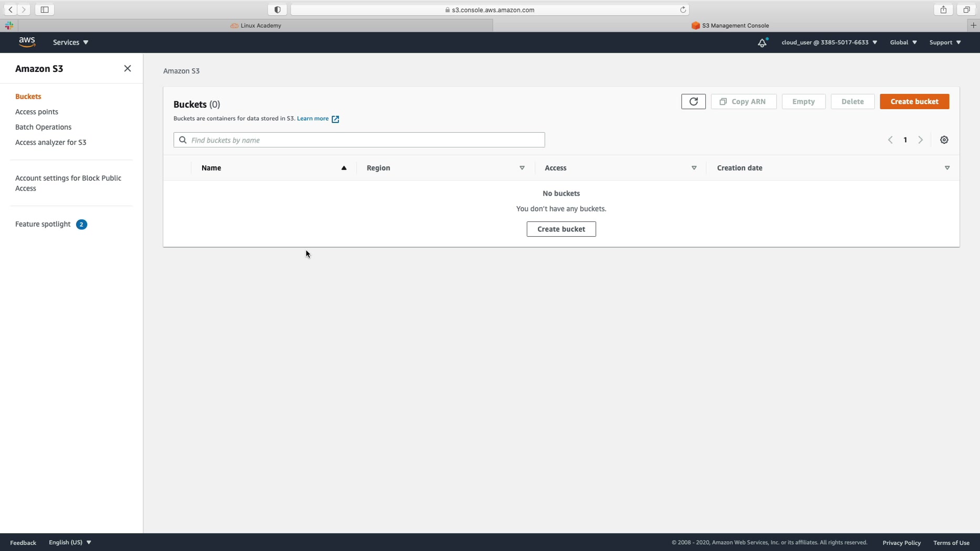Go to previous page of buckets

(x=890, y=140)
